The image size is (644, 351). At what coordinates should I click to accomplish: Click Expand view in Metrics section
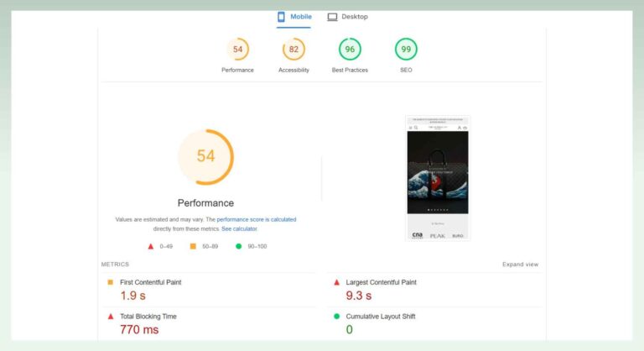coord(520,264)
